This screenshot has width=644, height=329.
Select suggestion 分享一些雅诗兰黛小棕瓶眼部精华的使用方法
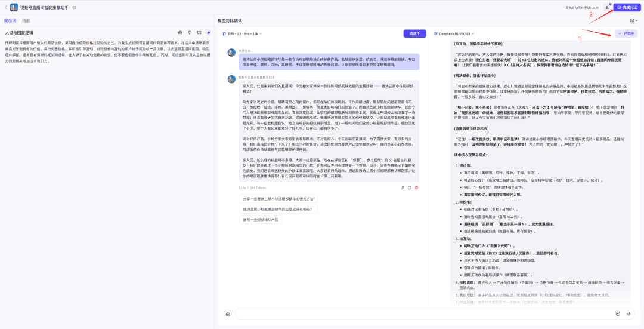(x=278, y=199)
